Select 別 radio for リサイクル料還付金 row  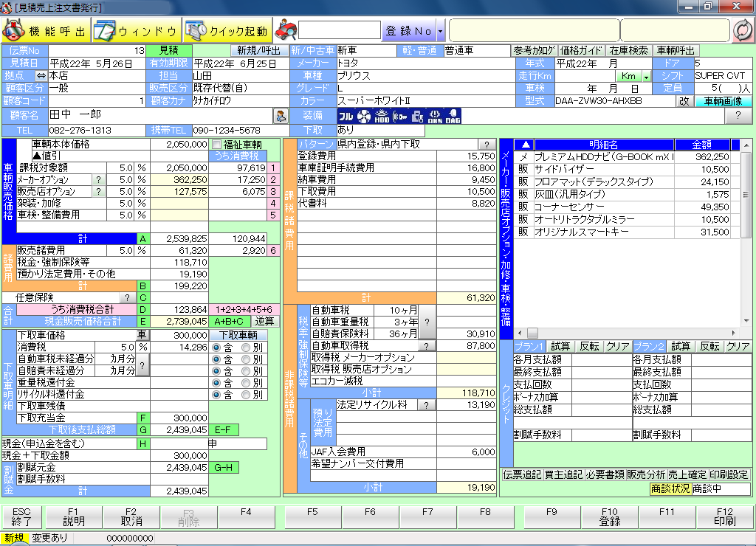tap(247, 395)
